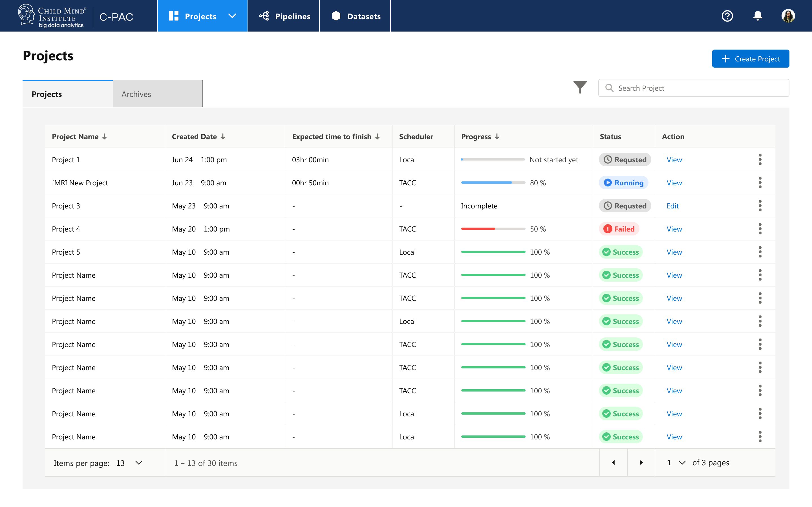Go to previous page arrow

point(613,462)
